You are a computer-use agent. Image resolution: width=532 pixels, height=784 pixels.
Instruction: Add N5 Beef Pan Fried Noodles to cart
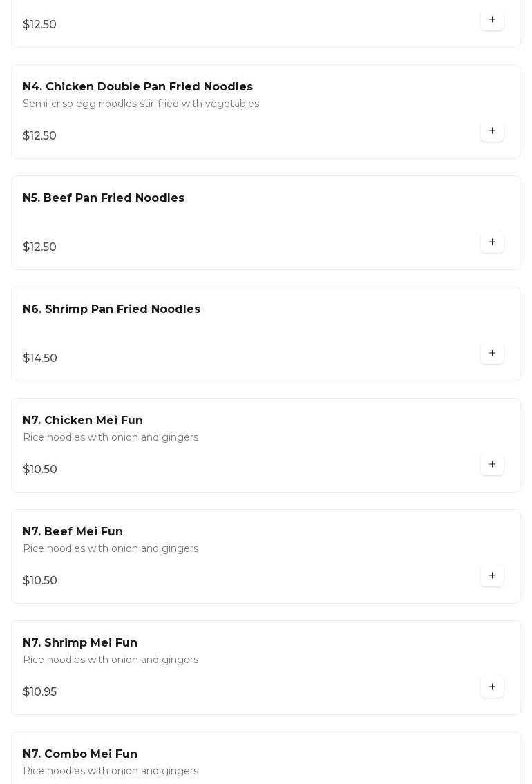click(x=492, y=242)
